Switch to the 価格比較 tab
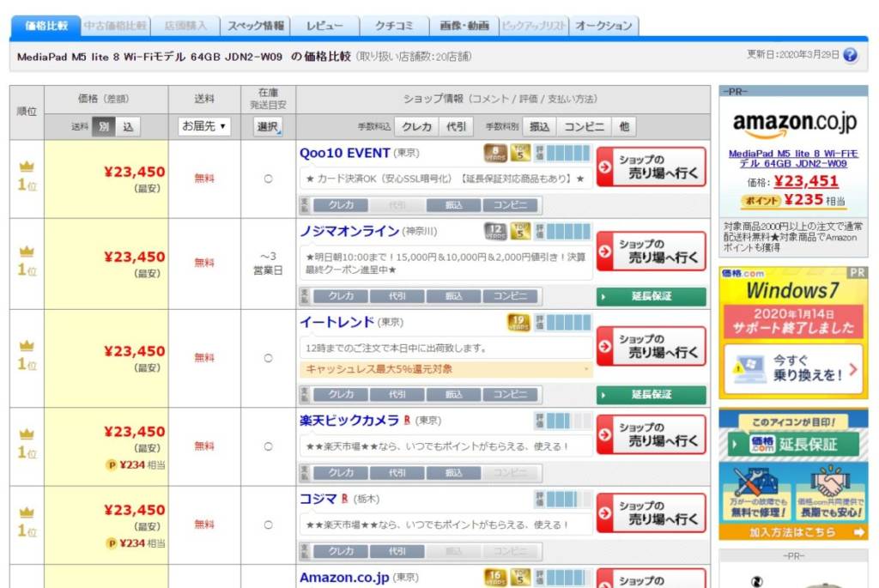 pyautogui.click(x=46, y=26)
